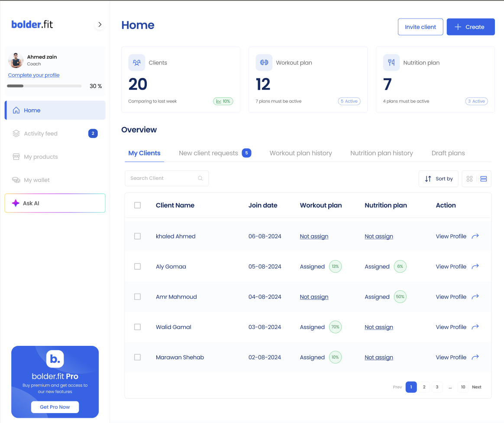The width and height of the screenshot is (504, 423).
Task: Select the checkbox next to Walid Gamal
Action: 137,327
